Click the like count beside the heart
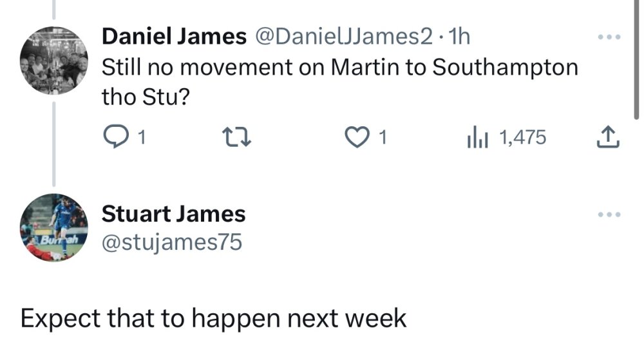 pyautogui.click(x=383, y=137)
